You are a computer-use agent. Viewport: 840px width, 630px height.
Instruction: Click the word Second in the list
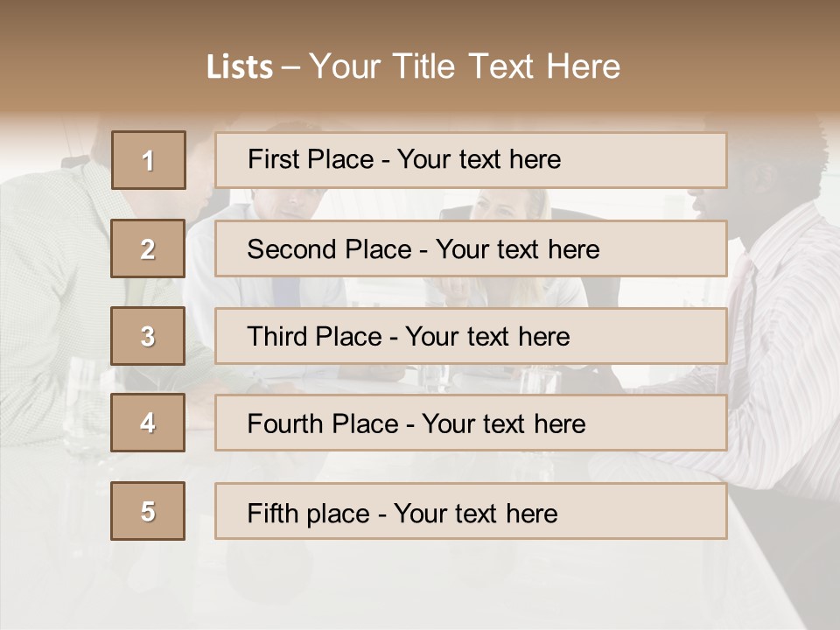(292, 249)
